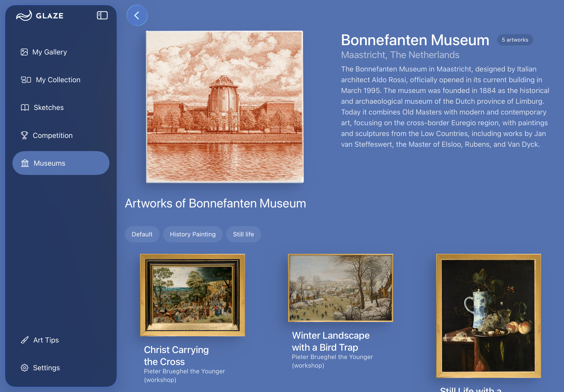Filter artworks by History Painting
This screenshot has width=564, height=392.
point(193,234)
